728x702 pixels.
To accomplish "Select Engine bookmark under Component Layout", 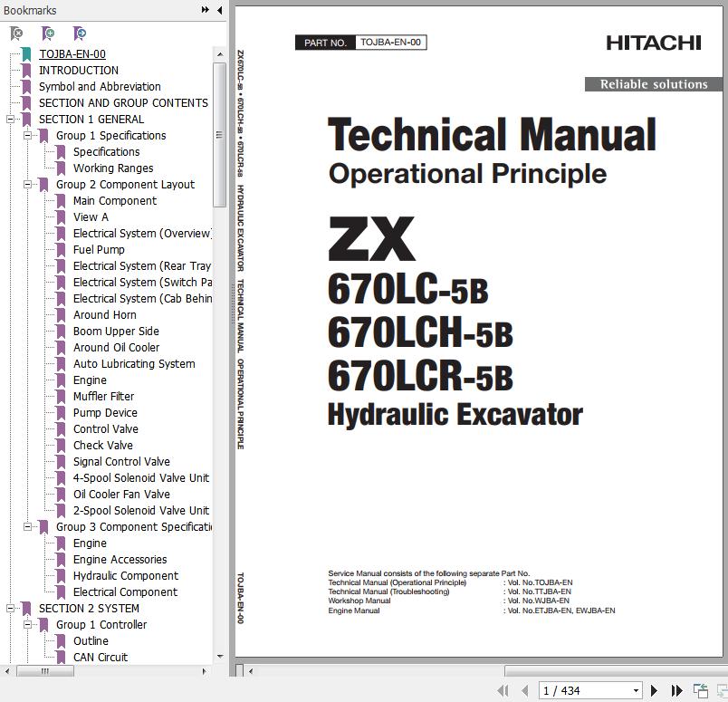I will pyautogui.click(x=90, y=380).
